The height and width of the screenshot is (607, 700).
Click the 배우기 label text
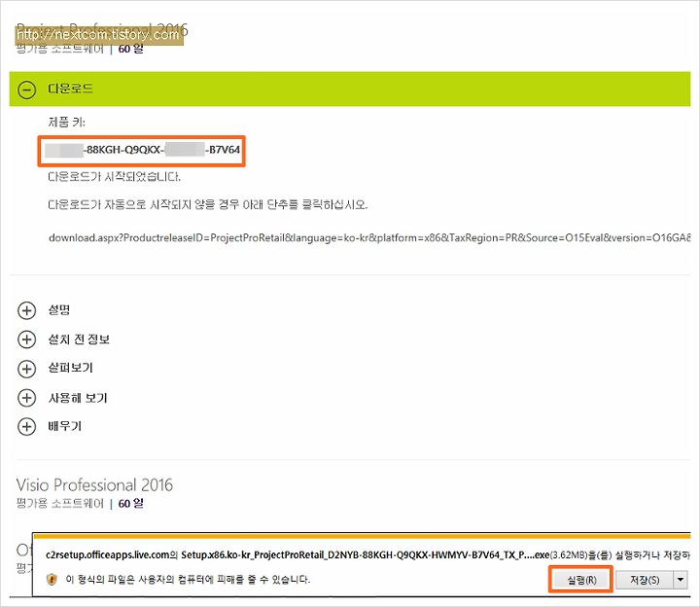(65, 426)
